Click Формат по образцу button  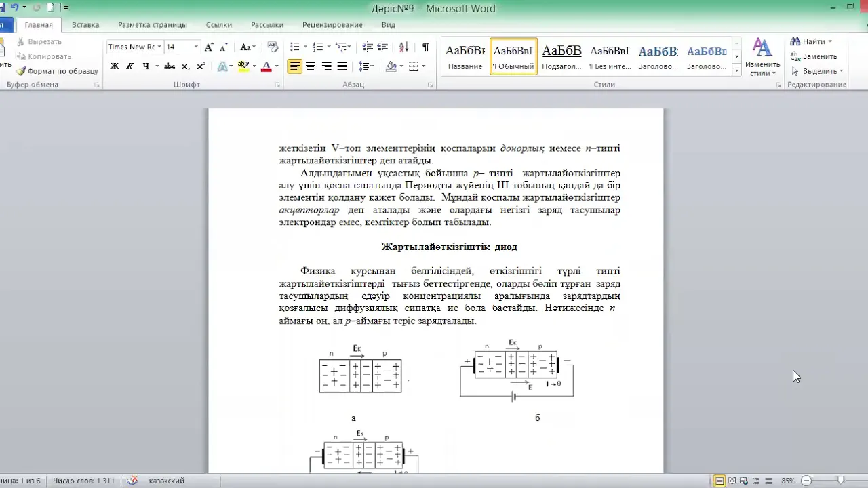tap(57, 71)
